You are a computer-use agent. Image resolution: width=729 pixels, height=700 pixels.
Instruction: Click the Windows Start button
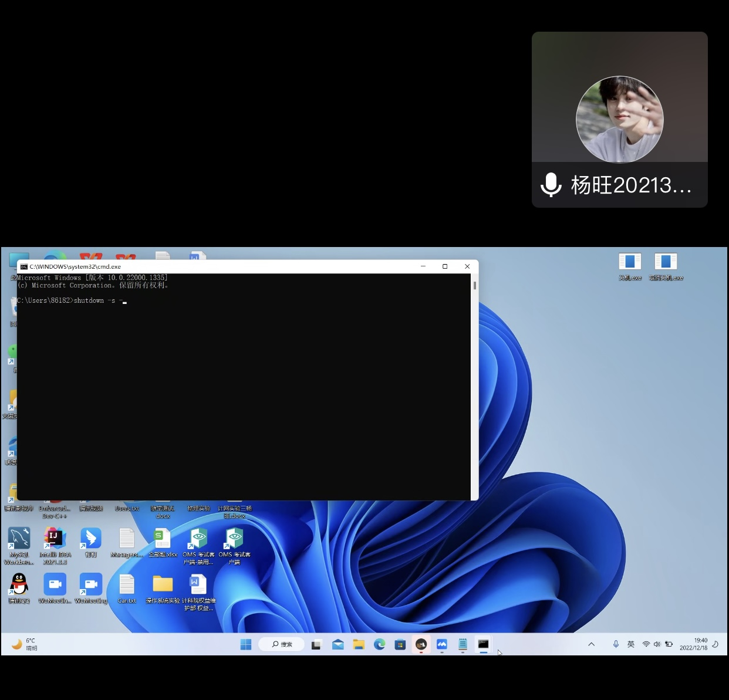pyautogui.click(x=246, y=644)
